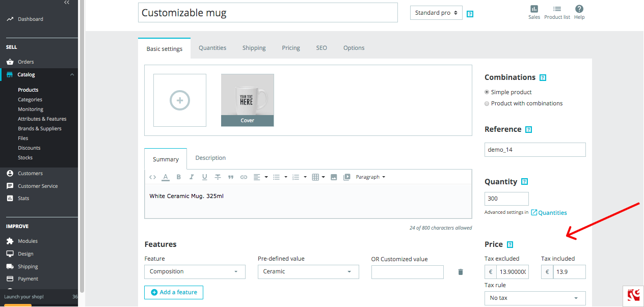Switch to the Shipping tab
The height and width of the screenshot is (307, 644).
(254, 48)
